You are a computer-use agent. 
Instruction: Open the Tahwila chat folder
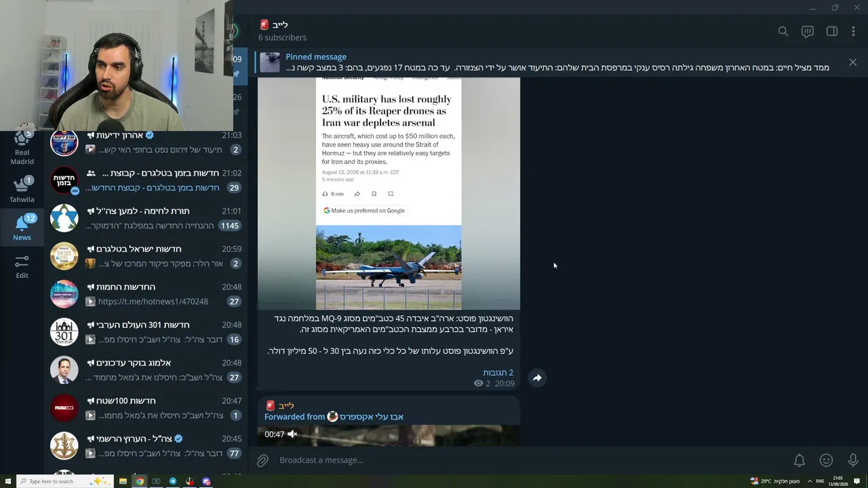(x=22, y=190)
